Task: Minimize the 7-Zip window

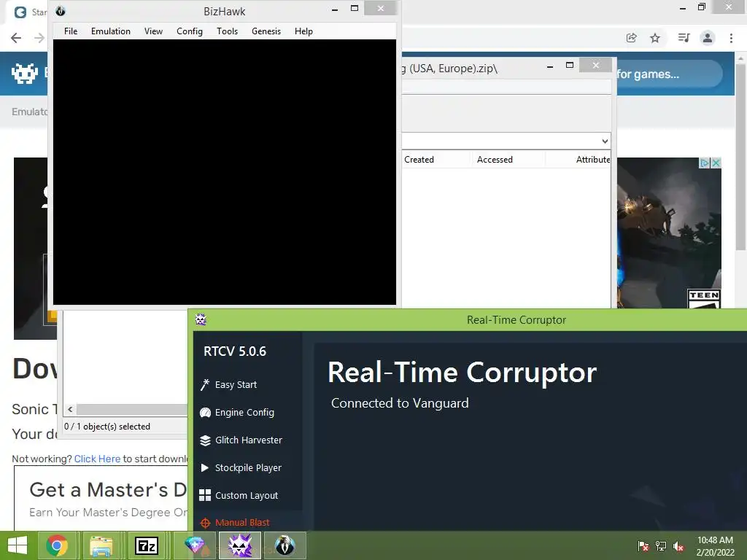Action: pyautogui.click(x=550, y=65)
